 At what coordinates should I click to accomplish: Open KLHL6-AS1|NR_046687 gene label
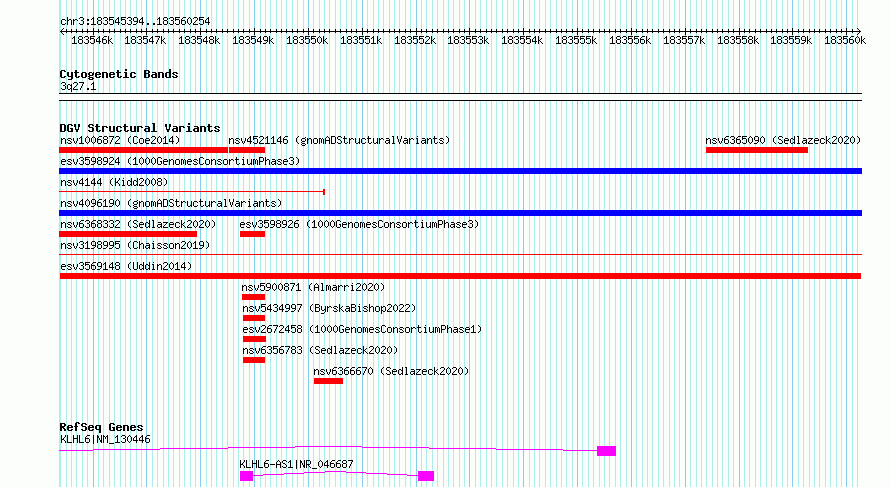point(296,464)
